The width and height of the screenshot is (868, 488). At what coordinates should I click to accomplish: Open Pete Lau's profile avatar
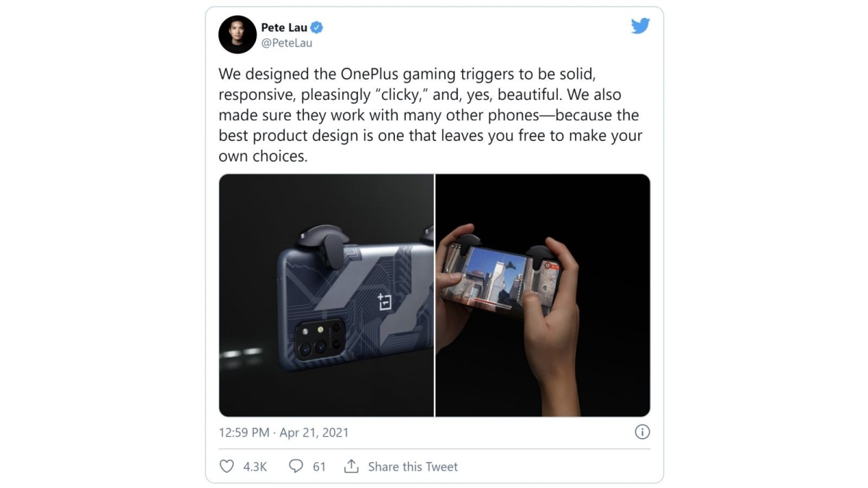click(x=237, y=35)
